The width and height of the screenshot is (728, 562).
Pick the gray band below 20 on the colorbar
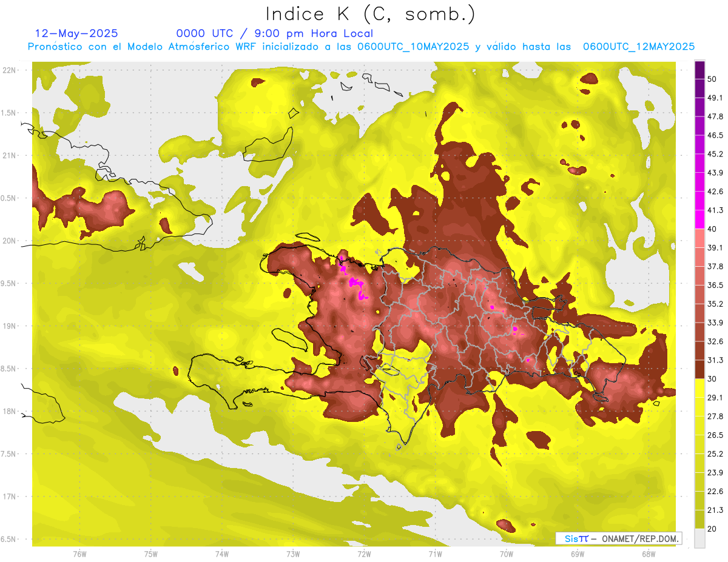point(699,538)
